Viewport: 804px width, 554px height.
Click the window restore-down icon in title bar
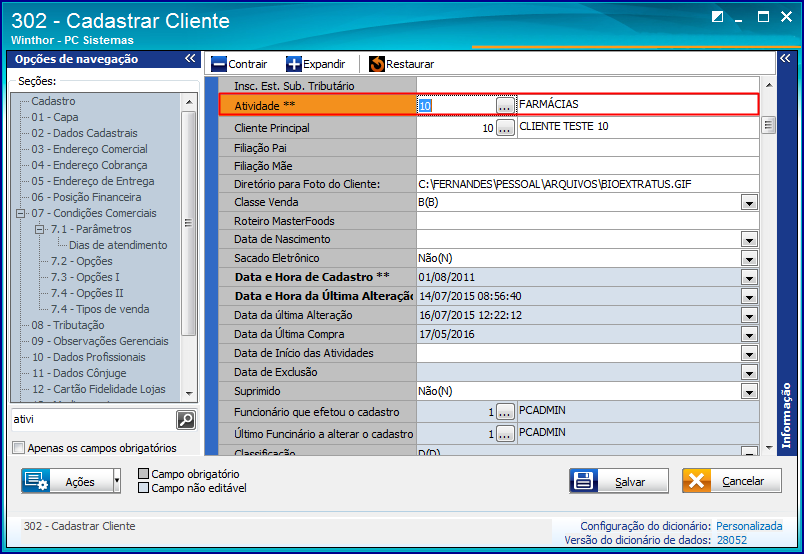pyautogui.click(x=717, y=17)
